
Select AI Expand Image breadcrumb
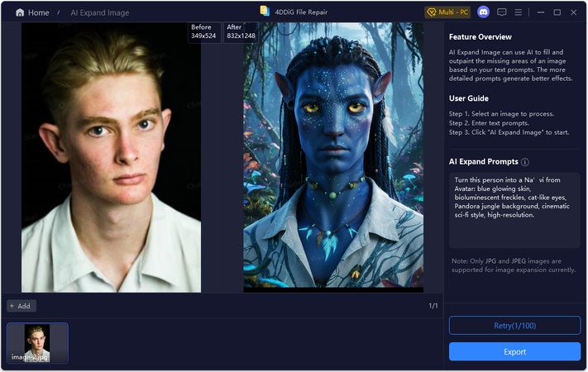(100, 12)
